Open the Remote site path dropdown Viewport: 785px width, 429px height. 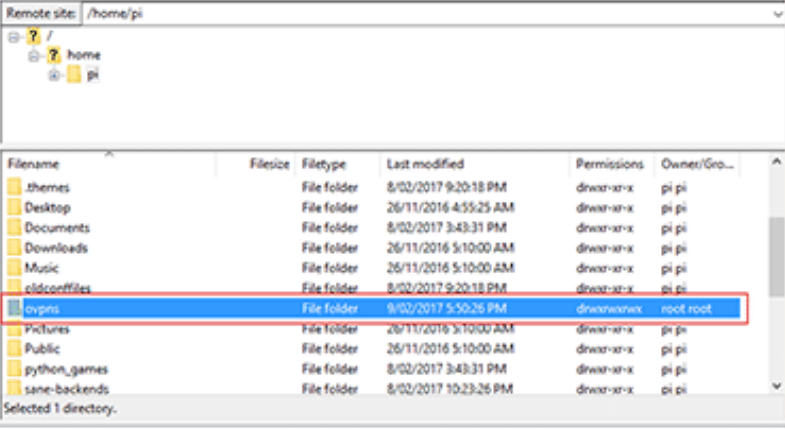[x=776, y=15]
